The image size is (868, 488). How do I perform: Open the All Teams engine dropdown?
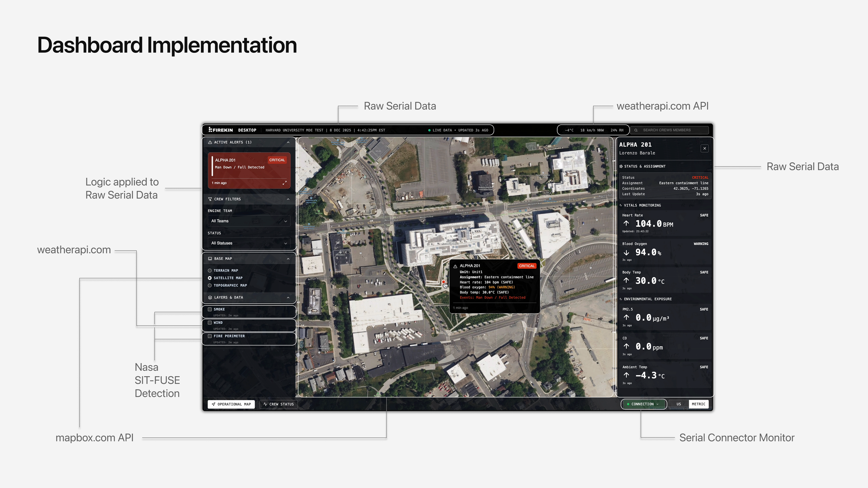click(x=249, y=221)
